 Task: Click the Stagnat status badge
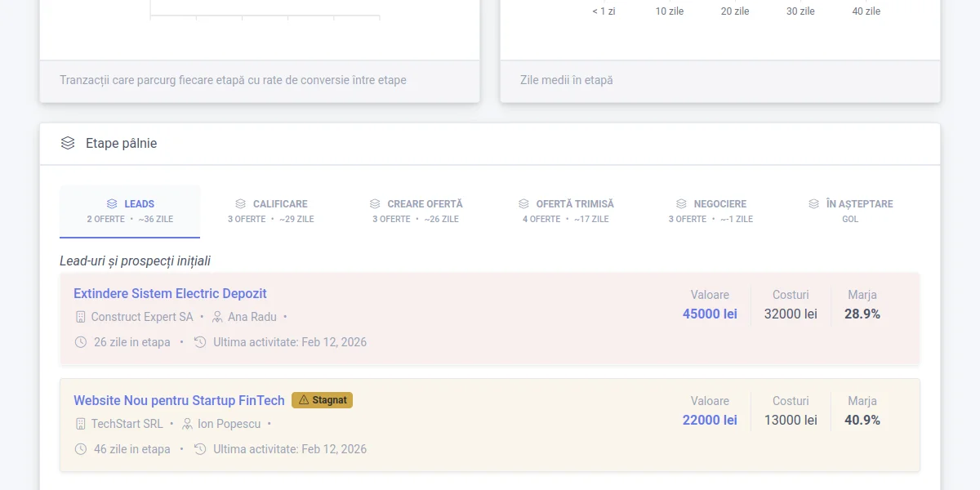pyautogui.click(x=322, y=400)
